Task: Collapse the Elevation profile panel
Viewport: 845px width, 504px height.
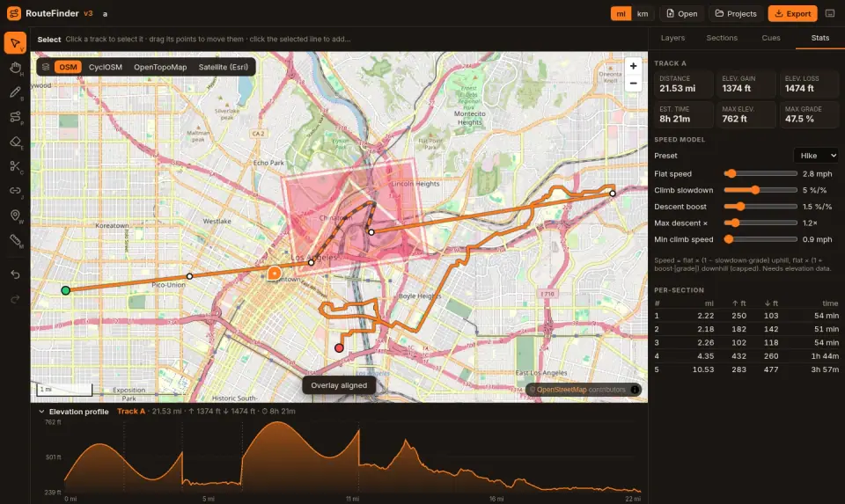Action: click(41, 412)
